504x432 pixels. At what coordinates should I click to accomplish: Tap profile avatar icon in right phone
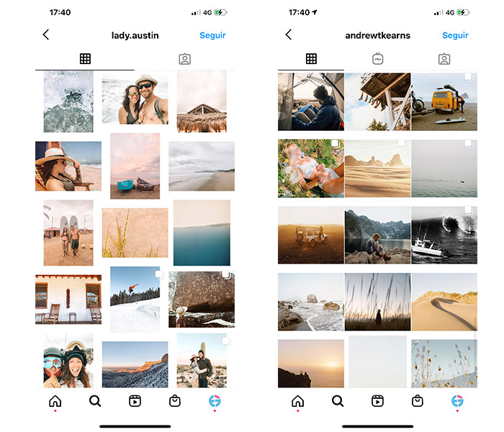pos(457,401)
